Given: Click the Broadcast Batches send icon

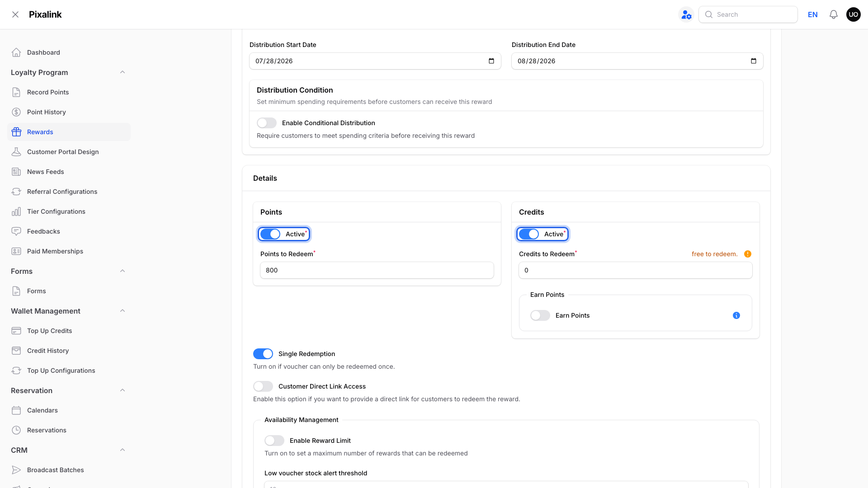Looking at the screenshot, I should coord(16,470).
